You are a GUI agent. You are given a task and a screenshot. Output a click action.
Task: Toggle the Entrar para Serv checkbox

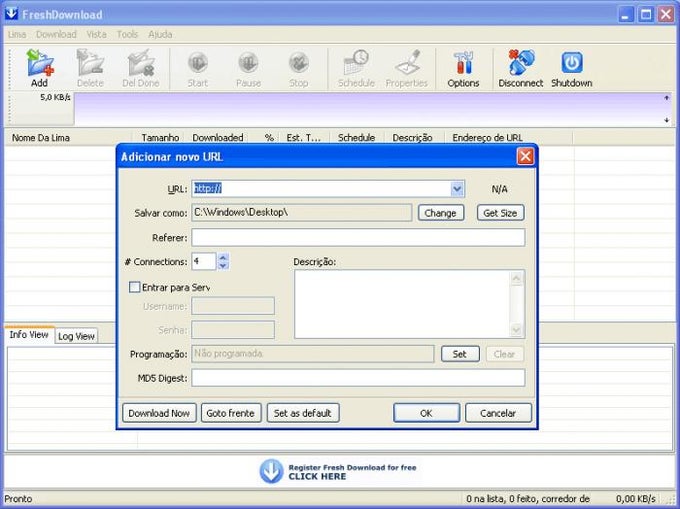coord(134,287)
